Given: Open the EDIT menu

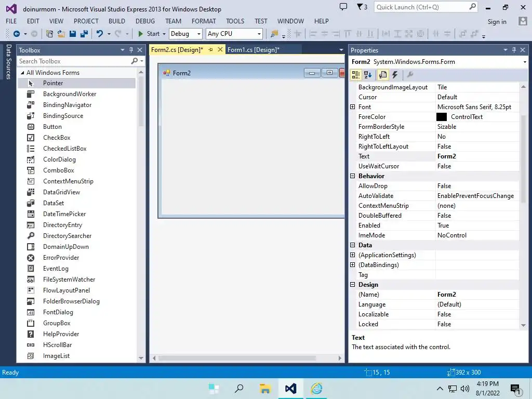Looking at the screenshot, I should 33,21.
